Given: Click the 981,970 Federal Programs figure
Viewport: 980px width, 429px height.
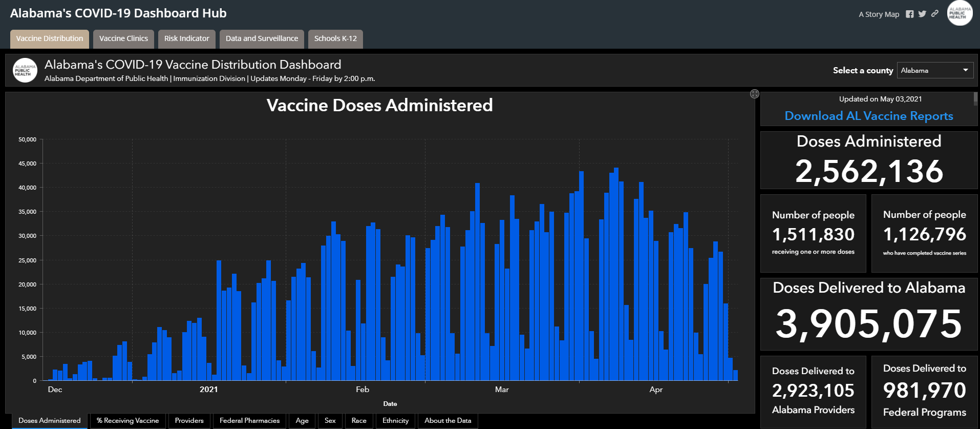Looking at the screenshot, I should pyautogui.click(x=924, y=391).
